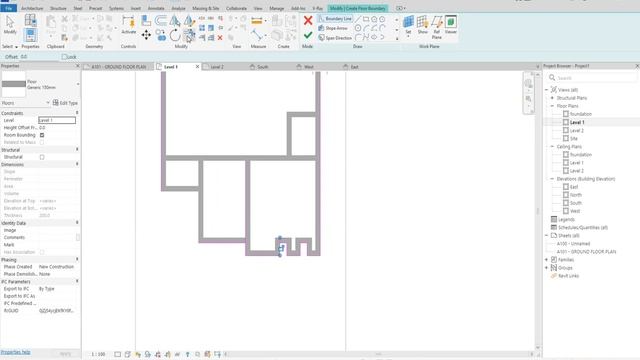640x360 pixels.
Task: Select the Copy tool in the Modify panel
Action: click(x=161, y=36)
